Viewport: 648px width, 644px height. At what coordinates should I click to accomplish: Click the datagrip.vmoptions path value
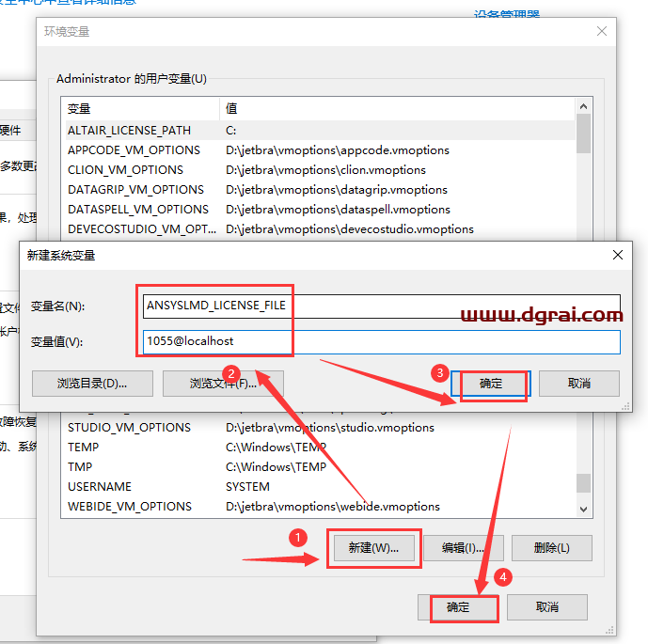point(337,190)
